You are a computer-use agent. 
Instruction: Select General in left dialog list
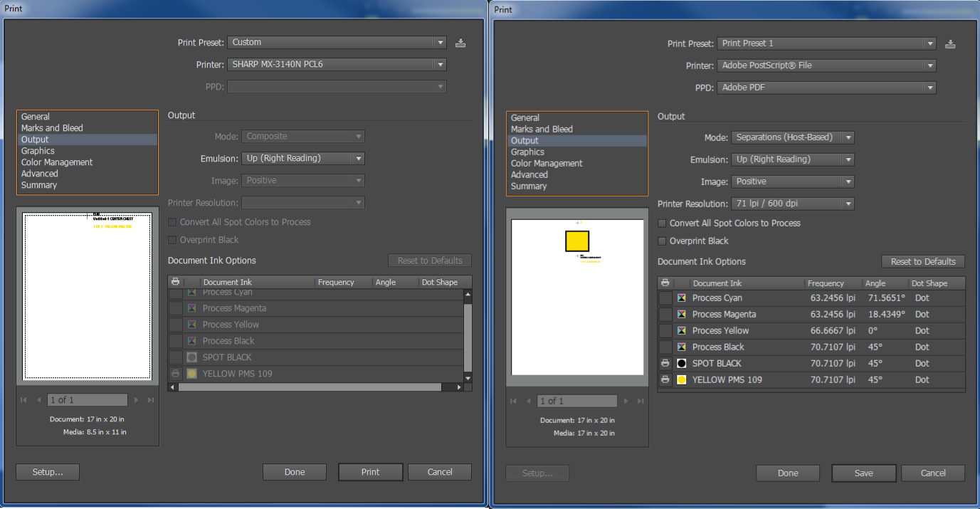tap(87, 117)
